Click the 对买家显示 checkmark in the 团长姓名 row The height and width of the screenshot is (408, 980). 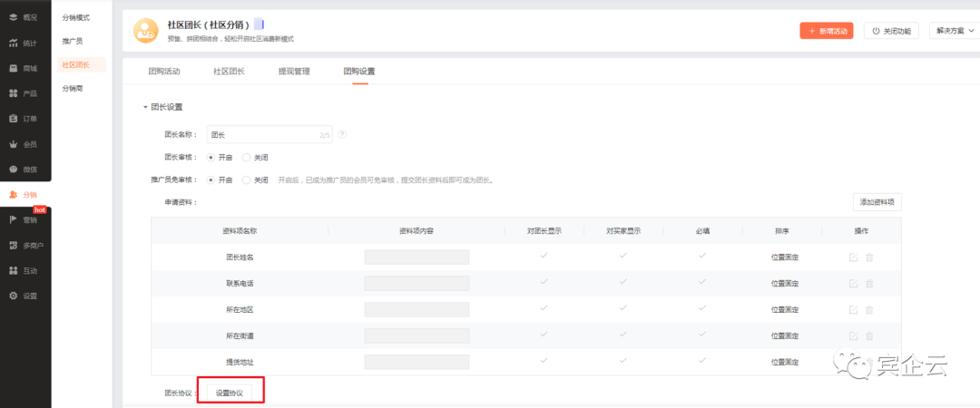pyautogui.click(x=623, y=256)
